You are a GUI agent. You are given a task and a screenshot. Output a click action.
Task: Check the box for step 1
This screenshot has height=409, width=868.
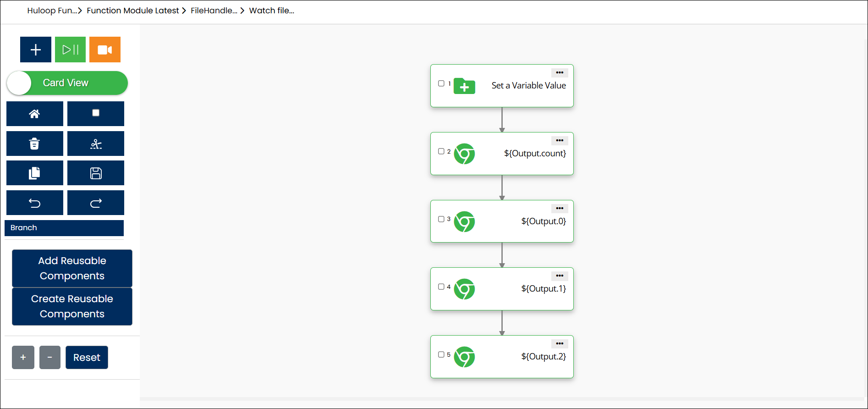pos(441,83)
